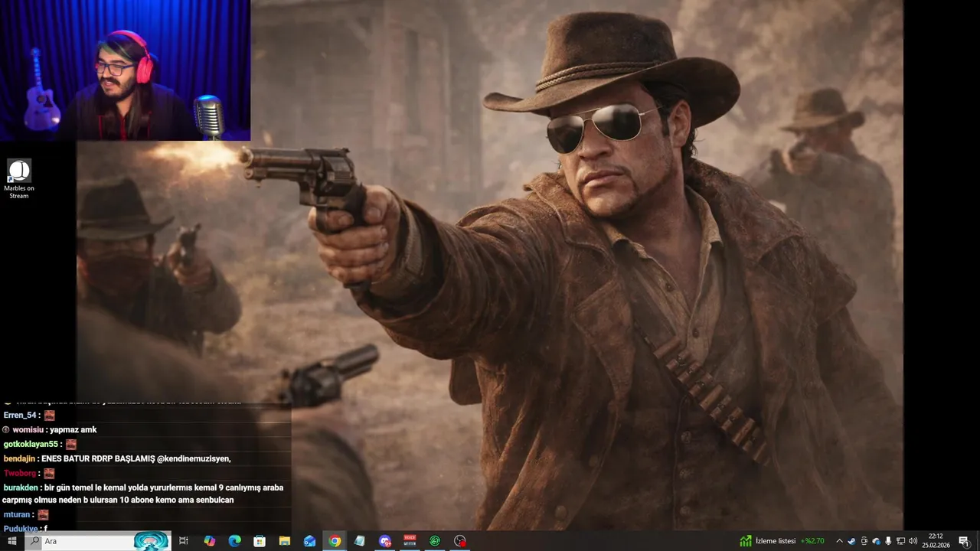The width and height of the screenshot is (980, 551).
Task: Open Task View on the taskbar
Action: point(184,541)
